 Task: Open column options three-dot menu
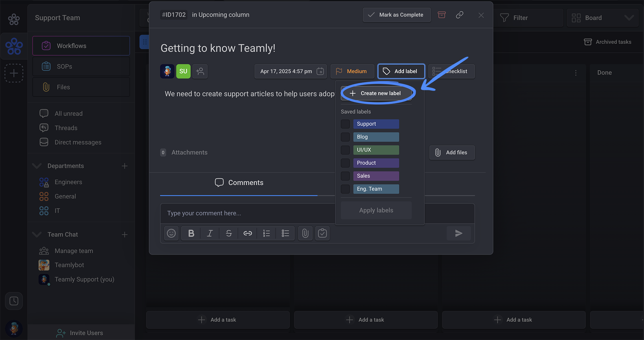(576, 73)
